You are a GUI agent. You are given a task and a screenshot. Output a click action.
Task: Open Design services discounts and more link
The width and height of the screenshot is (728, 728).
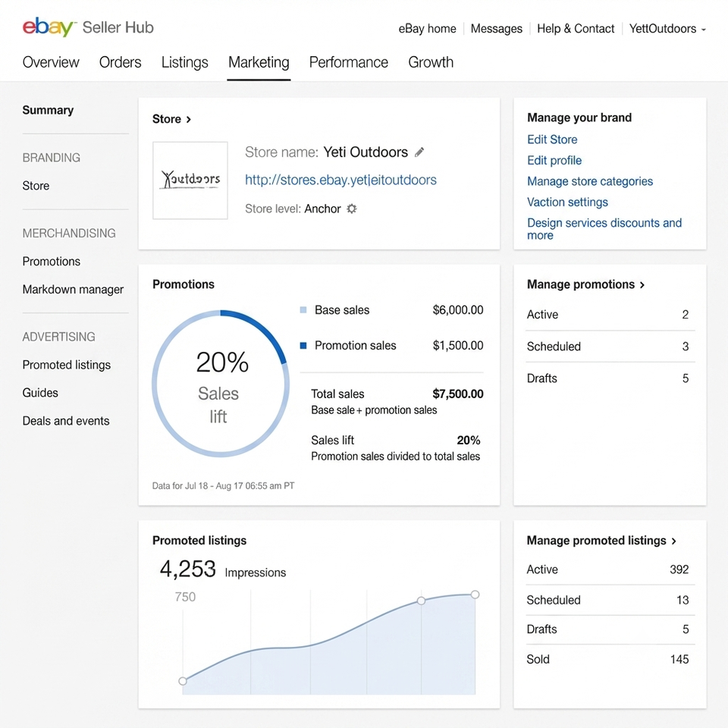604,229
